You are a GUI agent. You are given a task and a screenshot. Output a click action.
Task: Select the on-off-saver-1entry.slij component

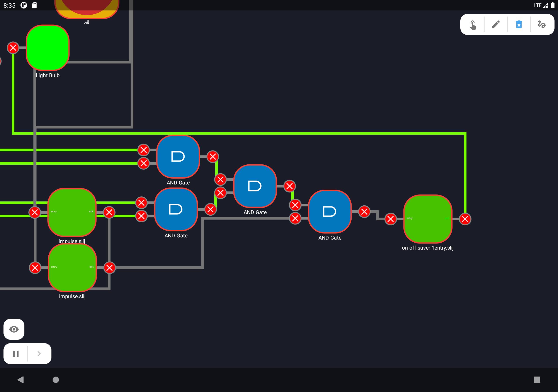(x=428, y=219)
